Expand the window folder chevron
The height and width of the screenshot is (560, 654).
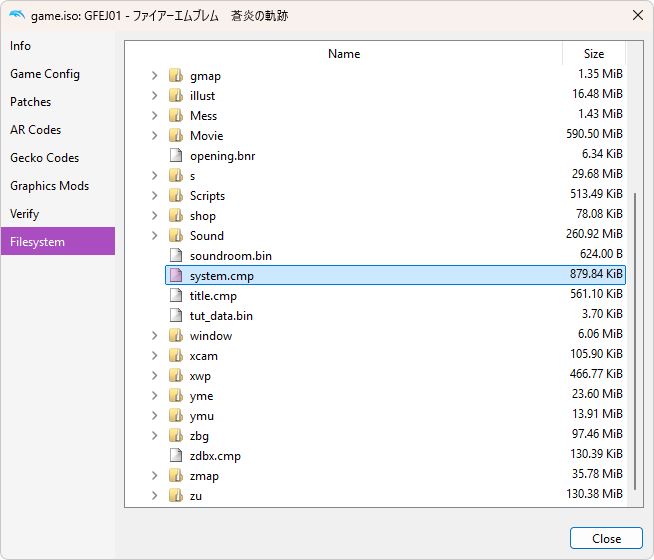[x=154, y=336]
